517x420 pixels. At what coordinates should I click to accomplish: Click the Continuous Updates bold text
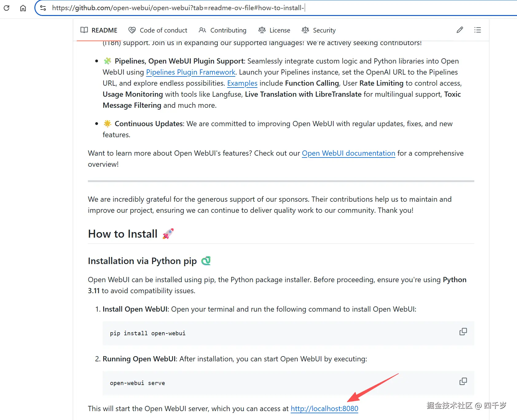pyautogui.click(x=149, y=124)
